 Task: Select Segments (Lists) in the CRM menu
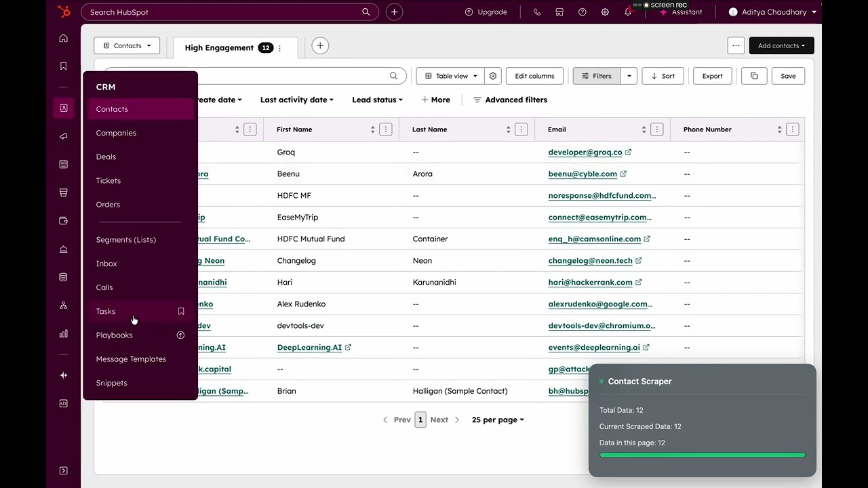point(140,239)
